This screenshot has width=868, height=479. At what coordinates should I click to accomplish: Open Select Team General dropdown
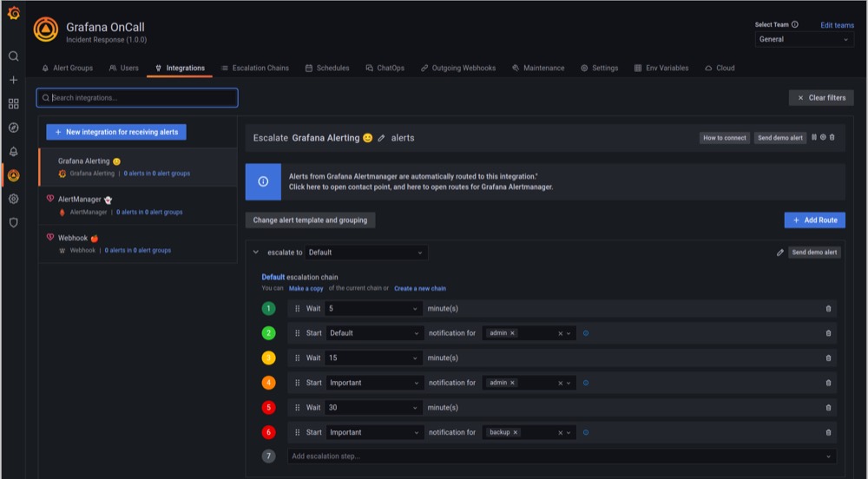805,39
